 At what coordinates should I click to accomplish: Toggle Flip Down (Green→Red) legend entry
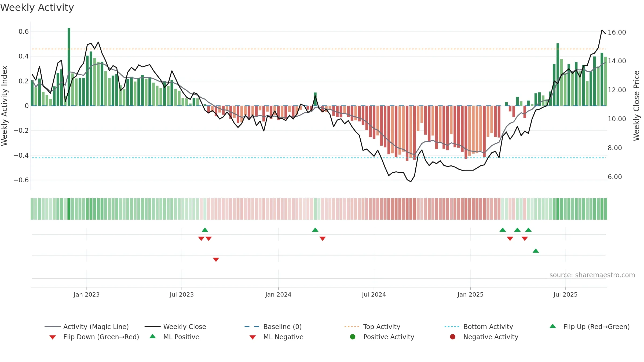click(94, 337)
